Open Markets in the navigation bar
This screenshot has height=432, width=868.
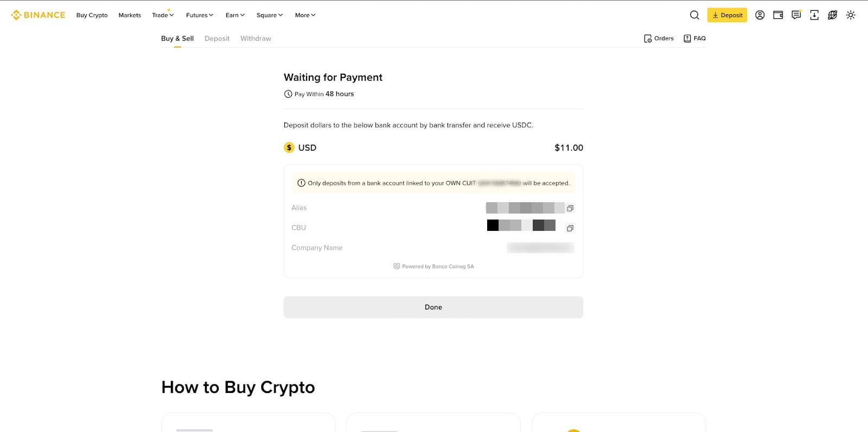coord(129,15)
